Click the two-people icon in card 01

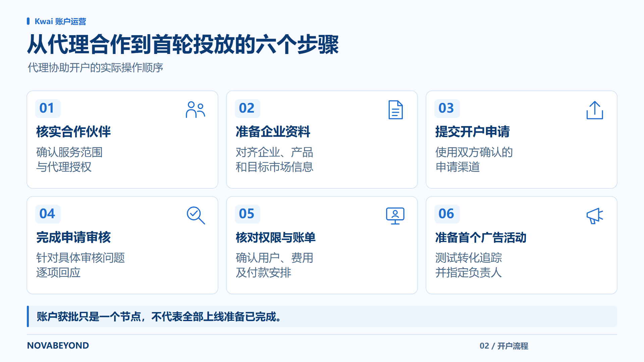pos(196,110)
